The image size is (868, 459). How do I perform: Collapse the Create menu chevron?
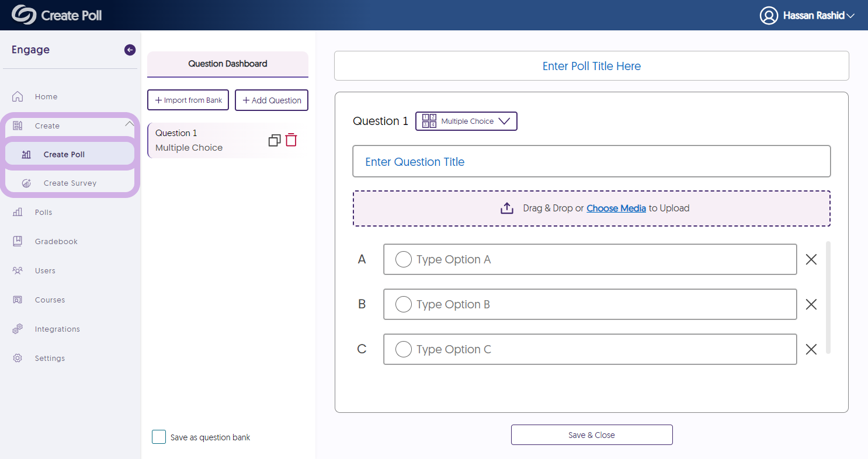pos(130,123)
